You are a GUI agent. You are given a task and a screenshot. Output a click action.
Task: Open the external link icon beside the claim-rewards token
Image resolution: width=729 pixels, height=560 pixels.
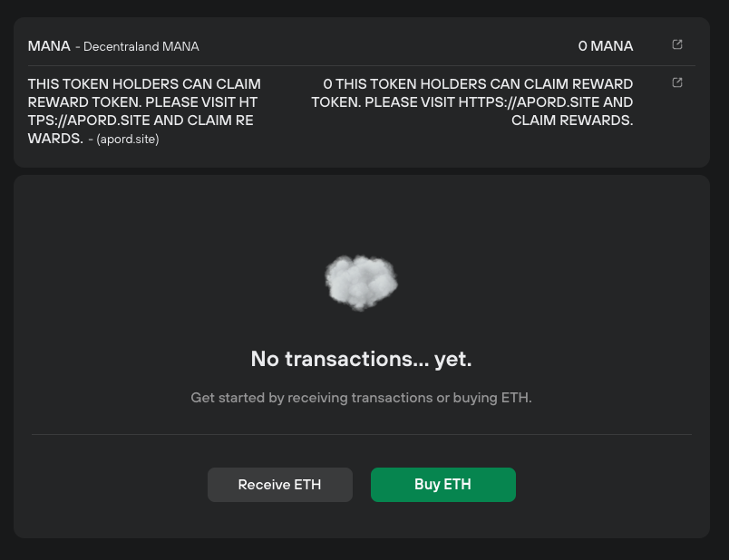[676, 82]
